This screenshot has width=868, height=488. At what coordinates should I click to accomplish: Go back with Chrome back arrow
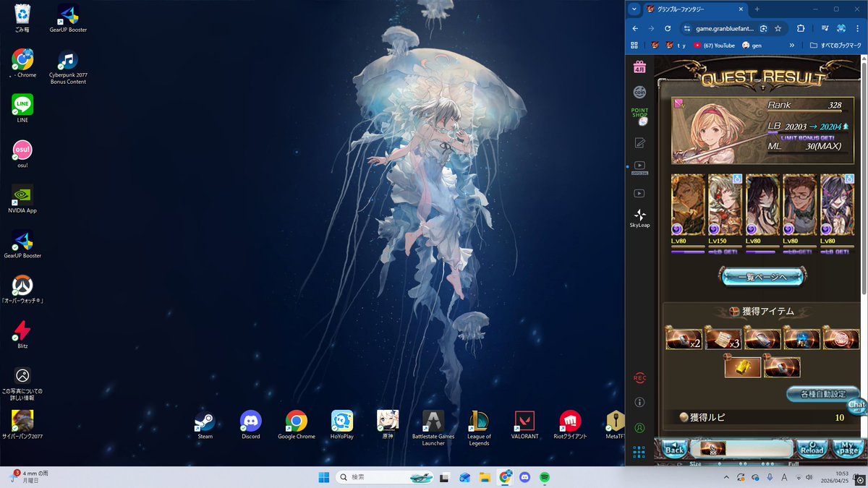635,28
